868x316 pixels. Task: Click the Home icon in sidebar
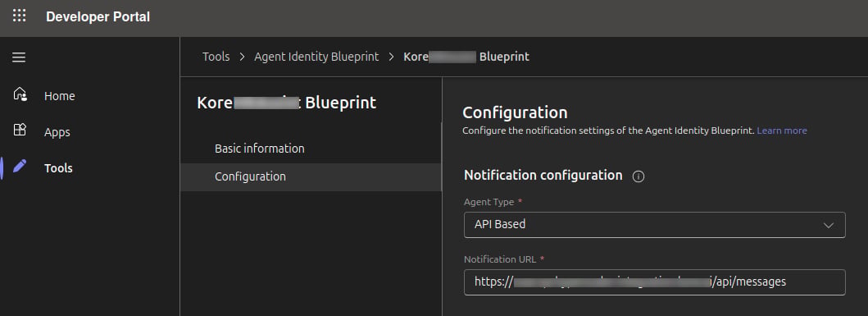pyautogui.click(x=20, y=95)
